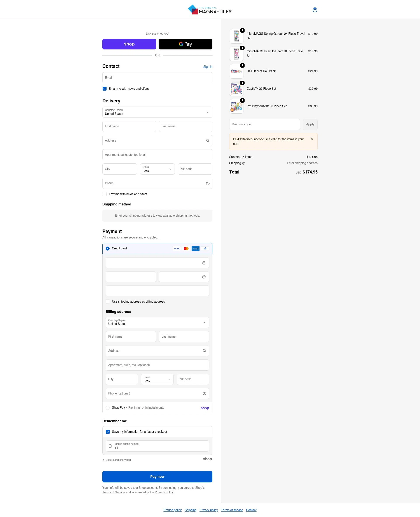The image size is (420, 517).
Task: Click the shipping cost help icon
Action: (243, 163)
